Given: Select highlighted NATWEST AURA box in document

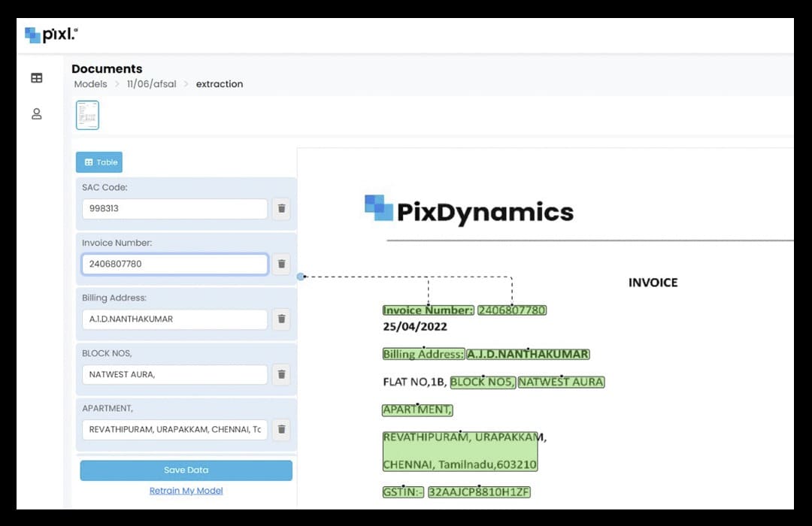Looking at the screenshot, I should [x=562, y=382].
